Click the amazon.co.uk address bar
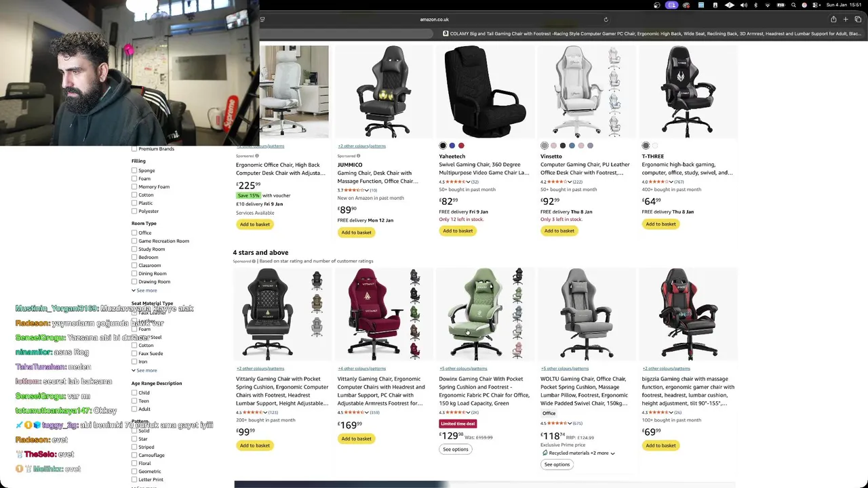 pos(434,20)
